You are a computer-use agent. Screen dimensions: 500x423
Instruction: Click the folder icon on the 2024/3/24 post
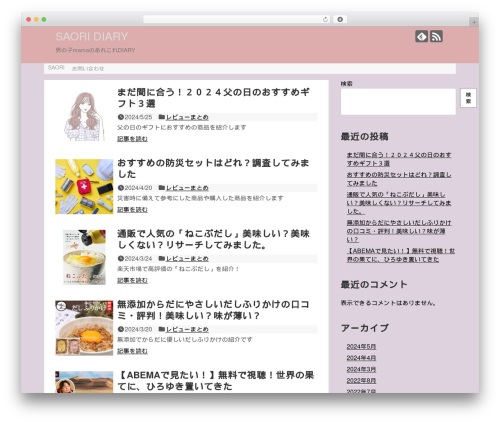click(162, 258)
